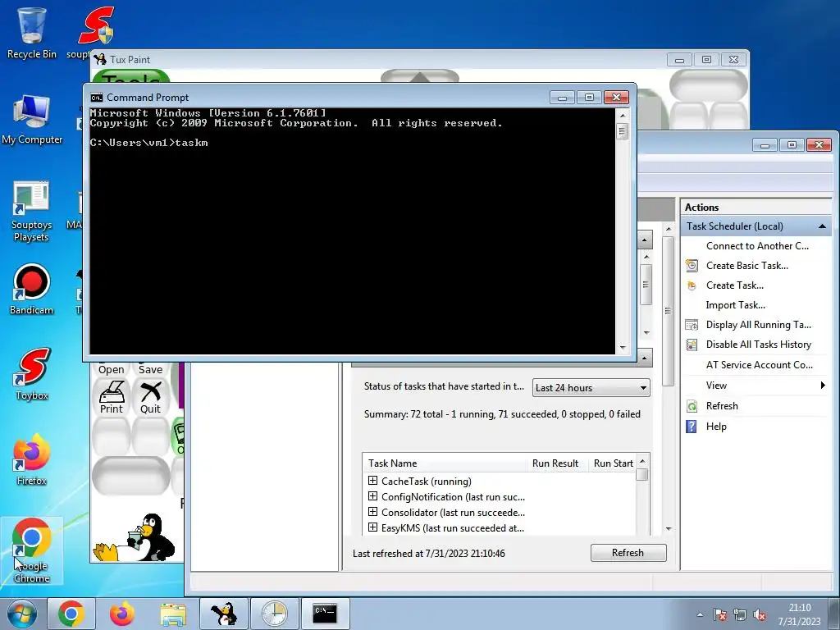Click the network tray icon
The image size is (840, 630).
[740, 614]
